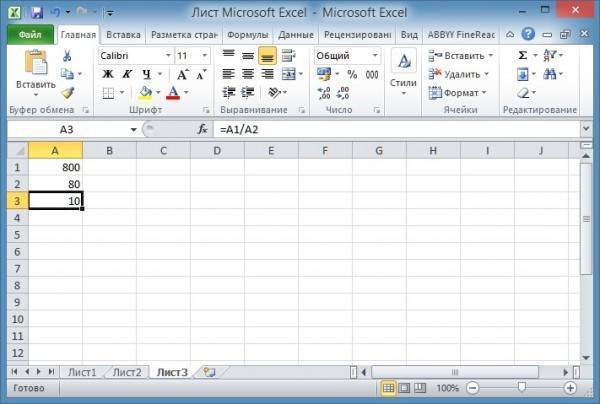Click the insert function fx icon

pos(202,129)
